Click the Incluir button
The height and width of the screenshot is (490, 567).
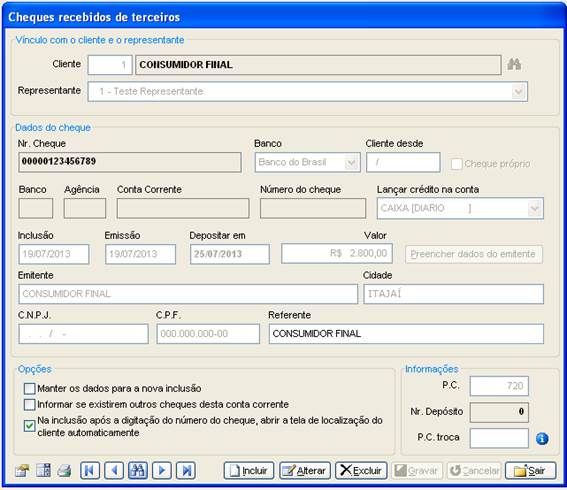point(249,470)
